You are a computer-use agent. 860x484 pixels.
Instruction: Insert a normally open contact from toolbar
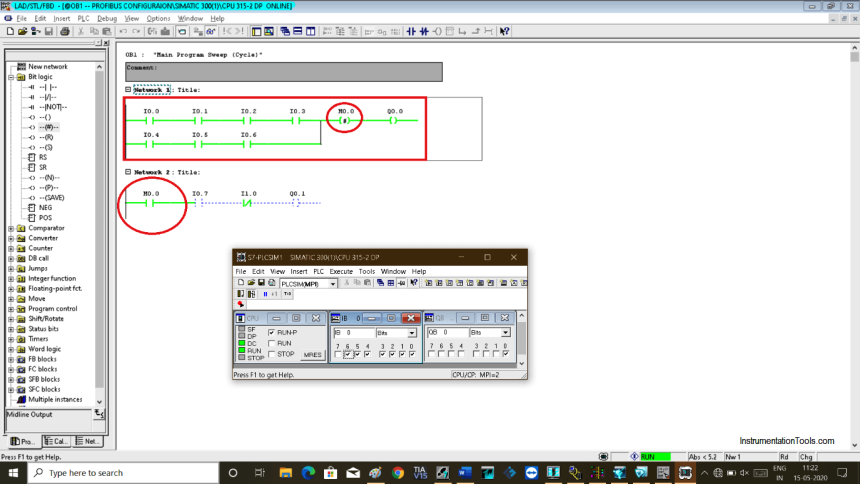[411, 31]
